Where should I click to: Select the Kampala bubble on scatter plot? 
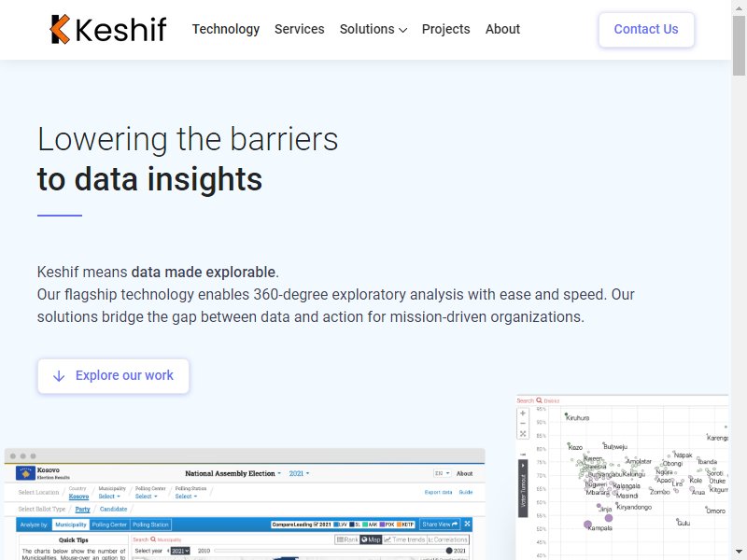pyautogui.click(x=588, y=525)
